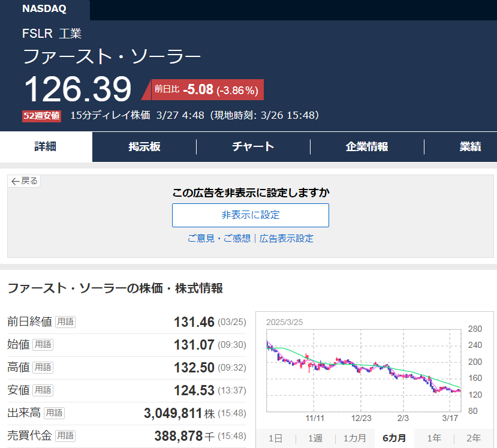Open the 業績 tab

pos(470,147)
